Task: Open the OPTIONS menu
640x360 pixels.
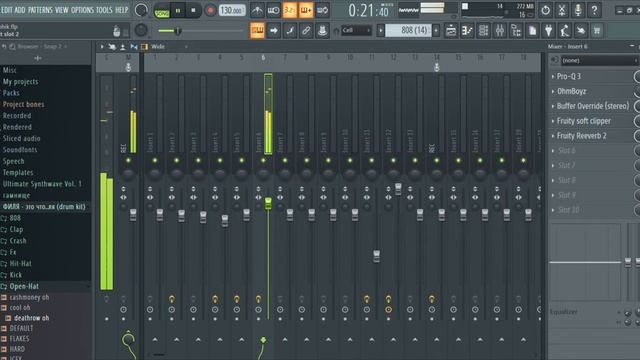Action: click(82, 10)
